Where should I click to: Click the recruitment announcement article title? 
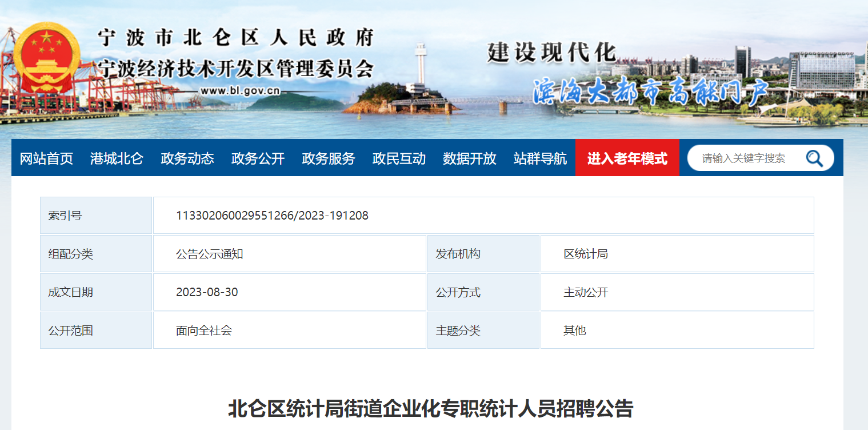point(431,409)
